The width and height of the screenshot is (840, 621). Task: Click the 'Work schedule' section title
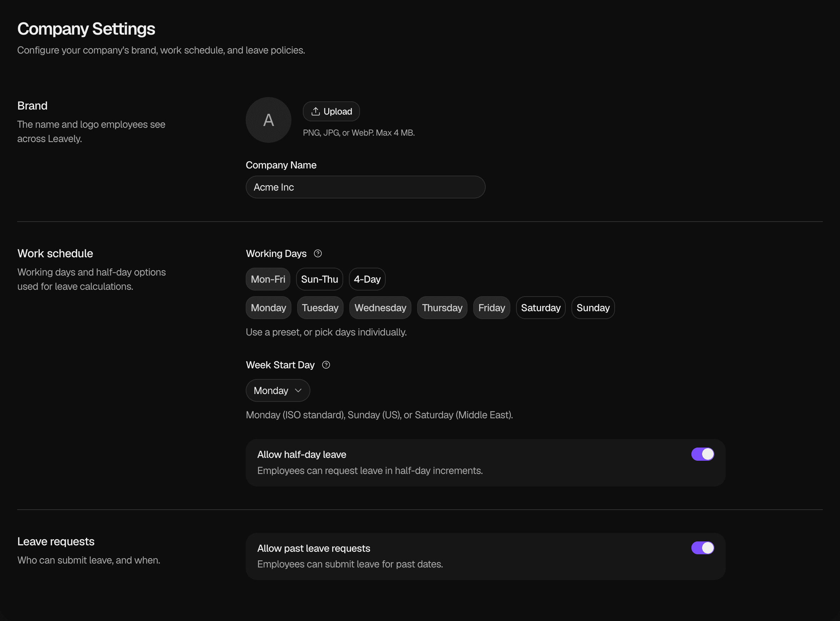(55, 254)
